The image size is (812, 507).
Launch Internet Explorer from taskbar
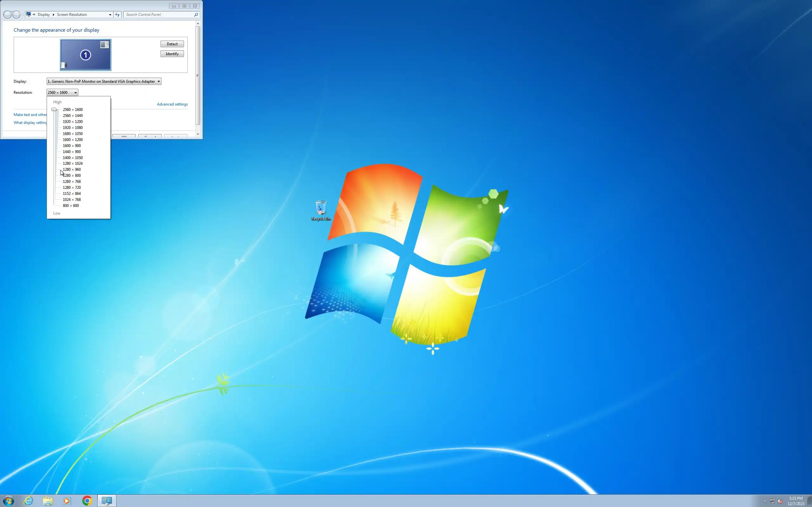[x=29, y=501]
